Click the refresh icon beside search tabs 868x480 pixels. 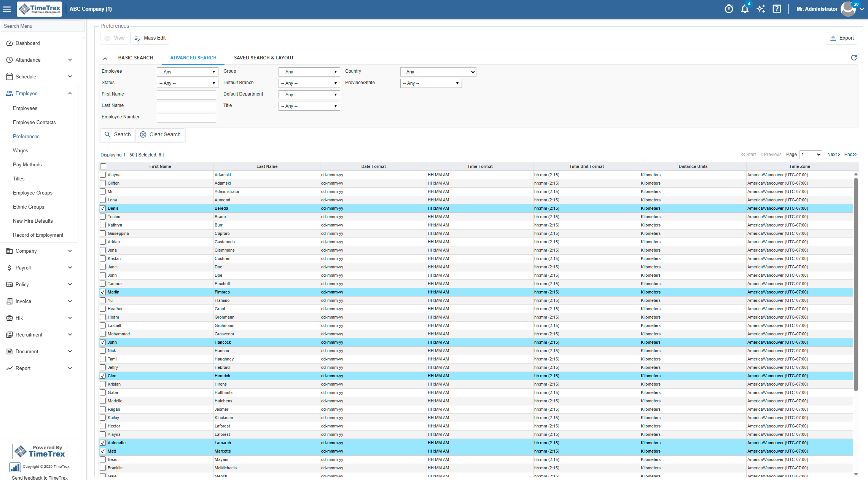(x=854, y=57)
